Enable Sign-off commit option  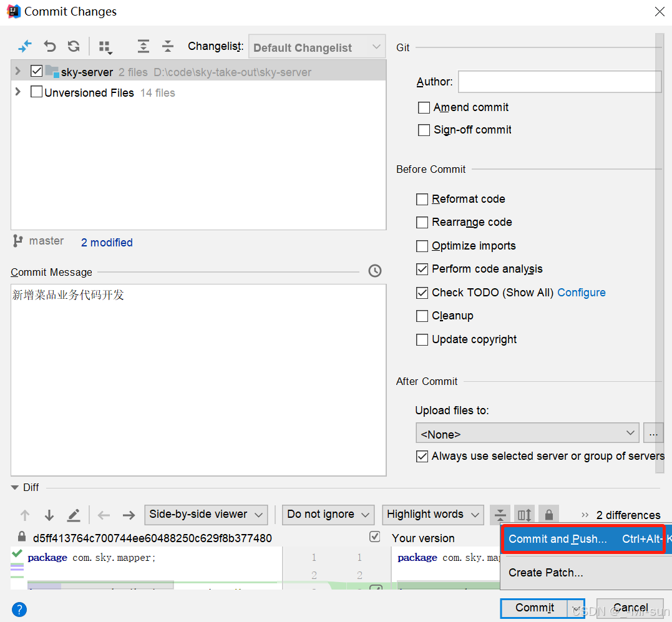pos(424,130)
